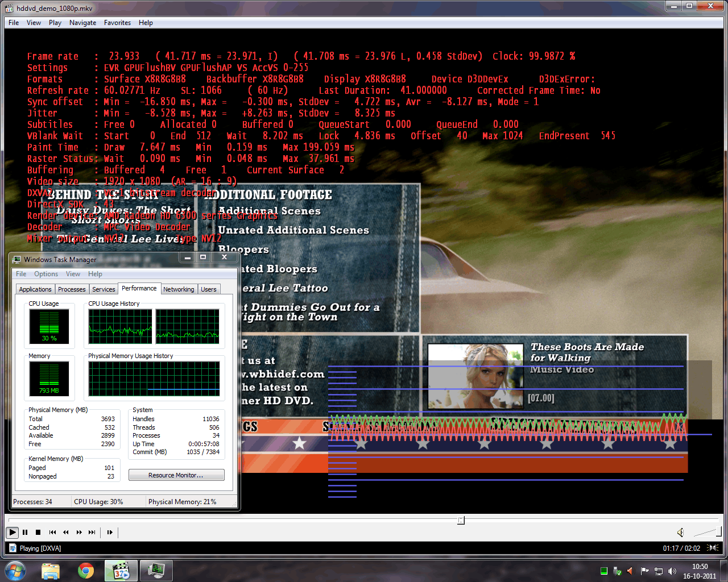Decrease playback speed with the rewind button

tap(65, 533)
